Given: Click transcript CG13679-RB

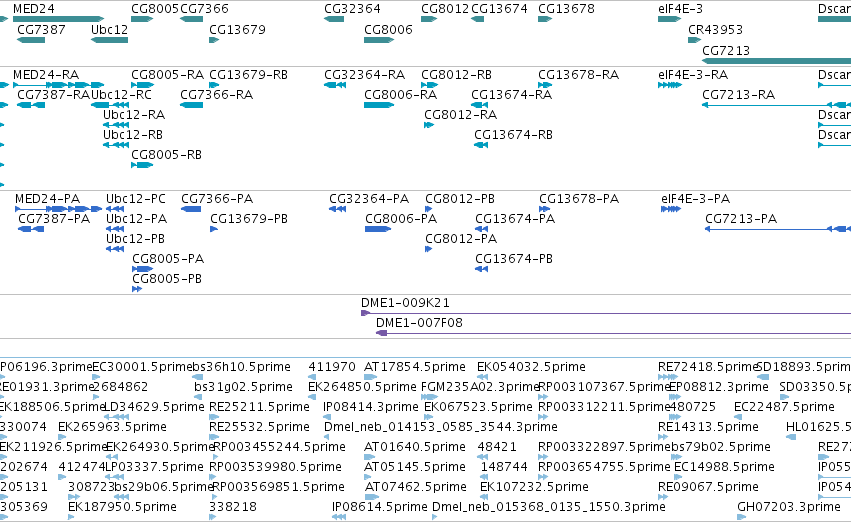Looking at the screenshot, I should coord(249,74).
